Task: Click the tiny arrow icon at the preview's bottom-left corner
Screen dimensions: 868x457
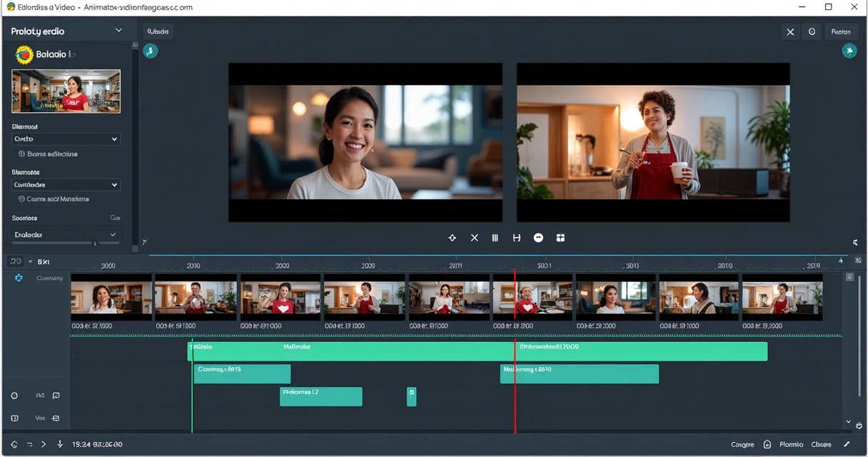Action: tap(145, 243)
